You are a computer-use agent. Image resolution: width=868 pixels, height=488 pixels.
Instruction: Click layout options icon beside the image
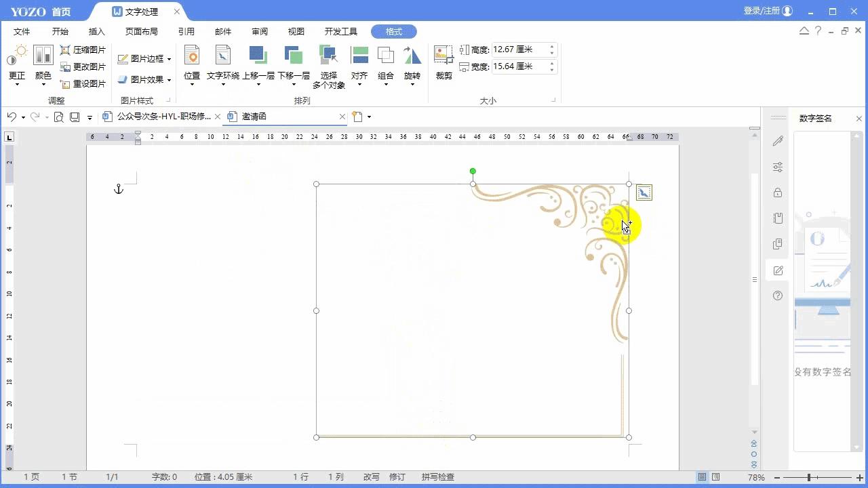(644, 193)
